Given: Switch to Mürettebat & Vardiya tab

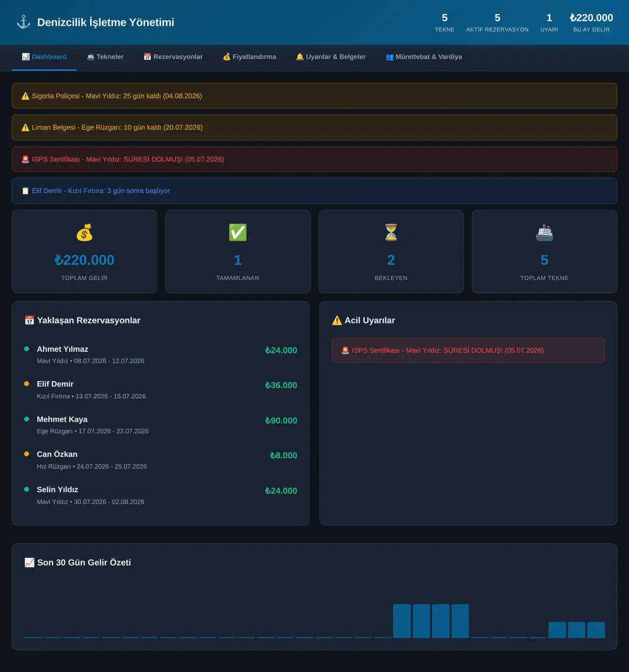Looking at the screenshot, I should pyautogui.click(x=424, y=57).
